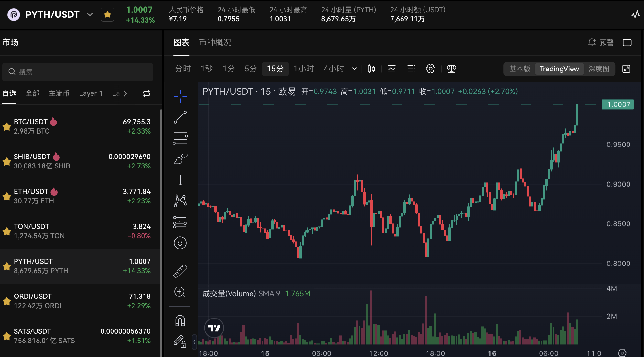Select the text annotation tool
The image size is (644, 357).
180,180
